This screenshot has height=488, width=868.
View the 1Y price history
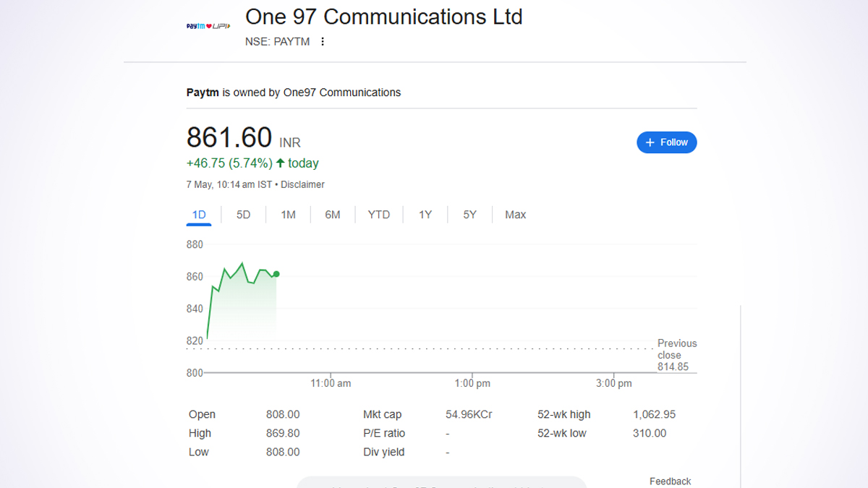click(425, 215)
